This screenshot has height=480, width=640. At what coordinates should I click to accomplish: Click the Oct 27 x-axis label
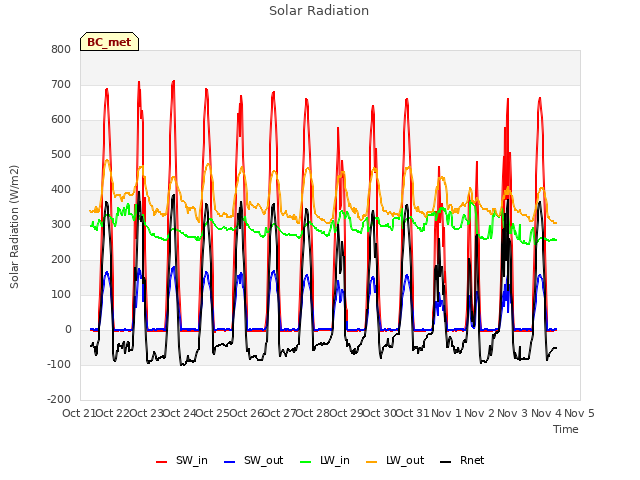279,413
